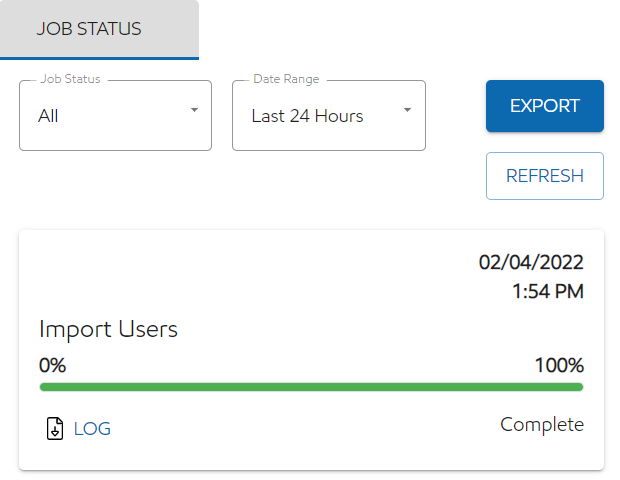Open the LOG link for Import Users
620x480 pixels.
[92, 429]
